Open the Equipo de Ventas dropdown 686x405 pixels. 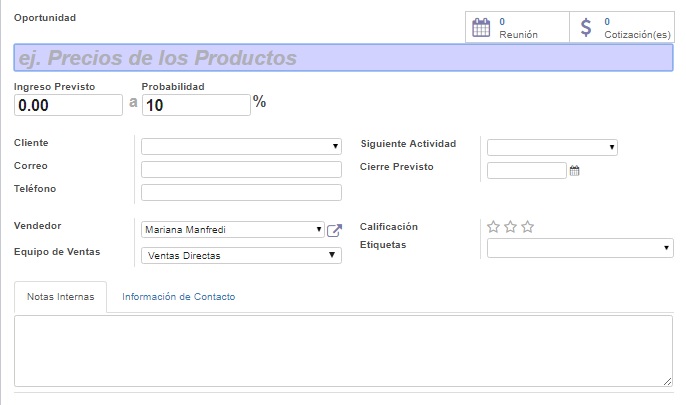241,255
